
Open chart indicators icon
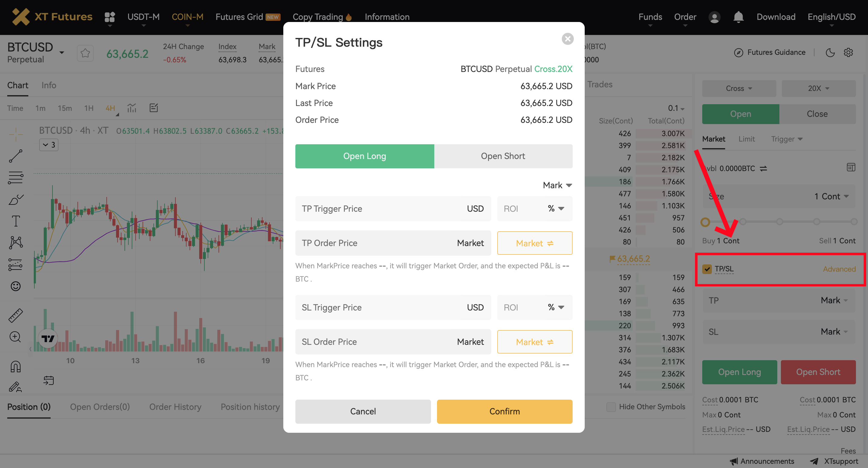pyautogui.click(x=132, y=108)
